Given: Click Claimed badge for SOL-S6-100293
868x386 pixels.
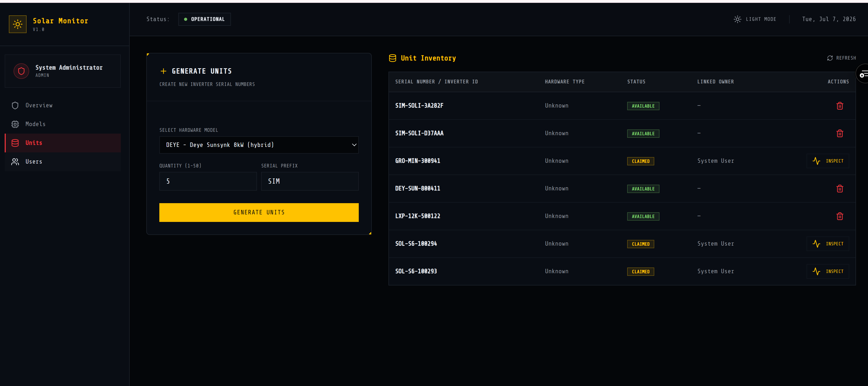Looking at the screenshot, I should (640, 272).
